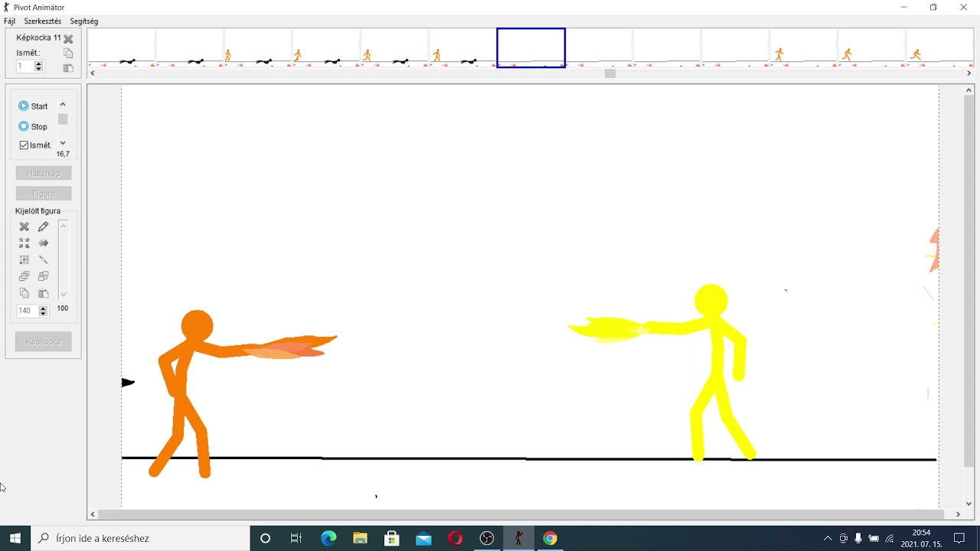This screenshot has width=980, height=551.
Task: Open the notification center
Action: tap(959, 538)
